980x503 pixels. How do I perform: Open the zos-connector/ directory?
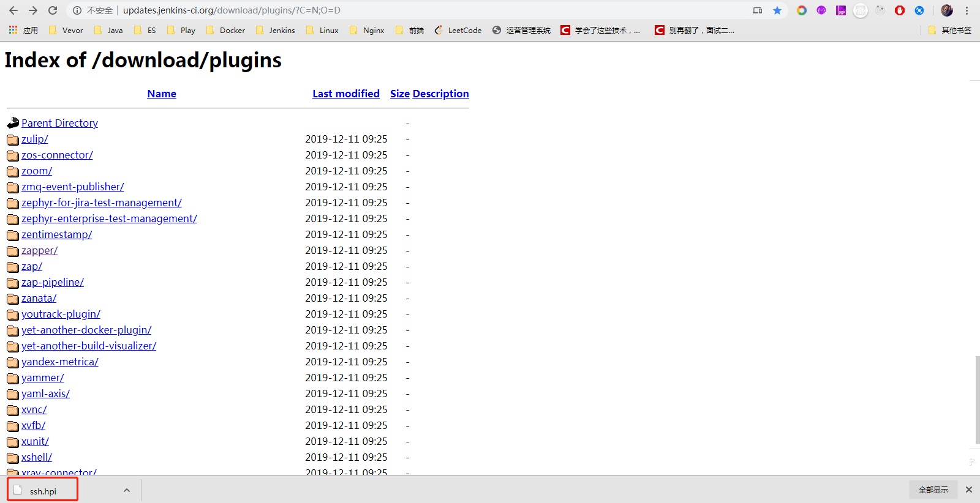(57, 155)
